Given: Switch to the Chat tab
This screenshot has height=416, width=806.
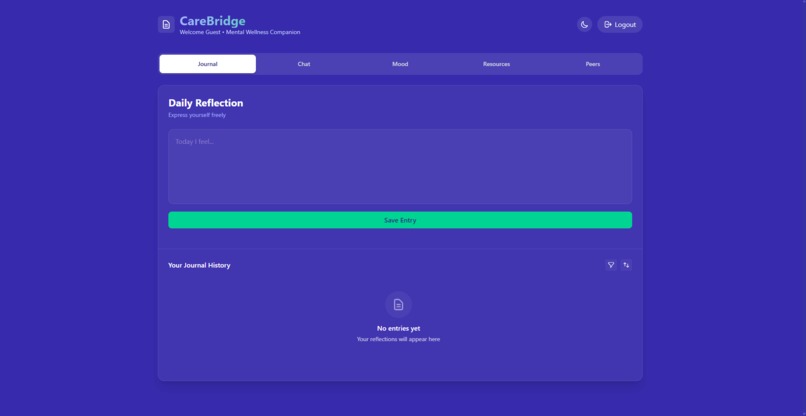Looking at the screenshot, I should 304,64.
